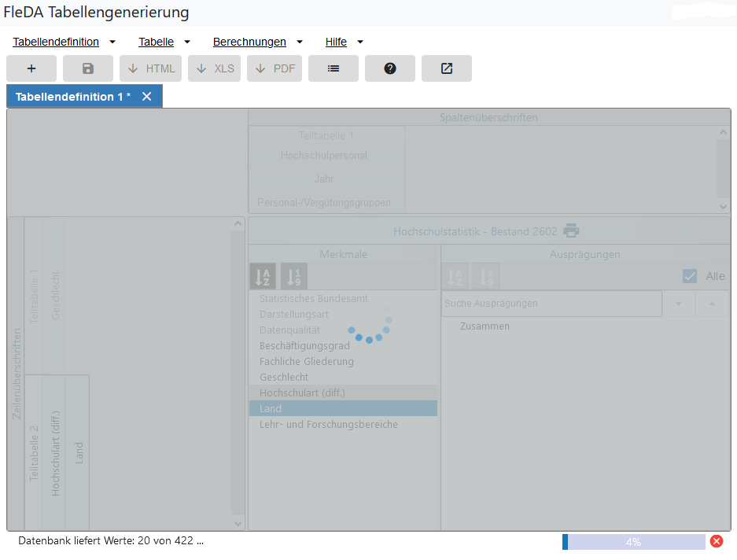The image size is (737, 560).
Task: Toggle the Alle checkbox
Action: 690,276
